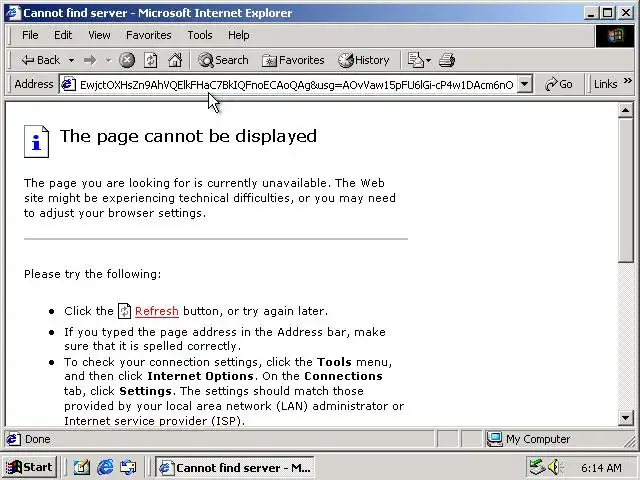Minimize the Internet Explorer window
640x480 pixels.
point(591,13)
